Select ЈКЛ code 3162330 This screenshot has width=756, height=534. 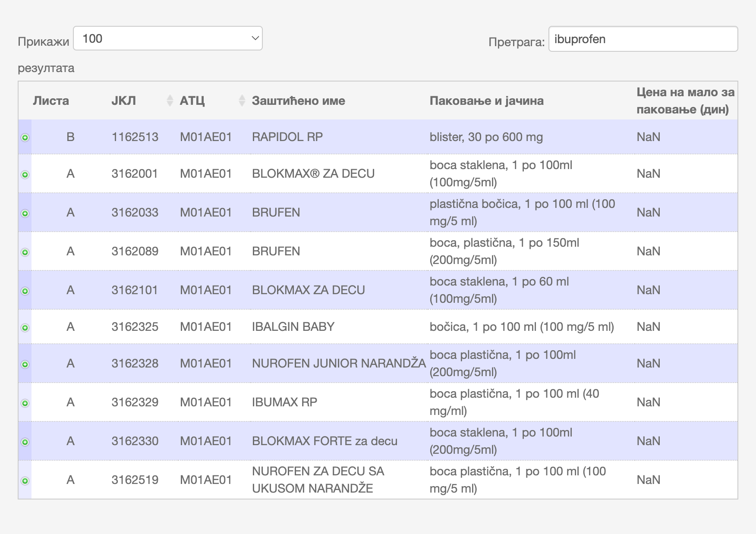click(135, 441)
